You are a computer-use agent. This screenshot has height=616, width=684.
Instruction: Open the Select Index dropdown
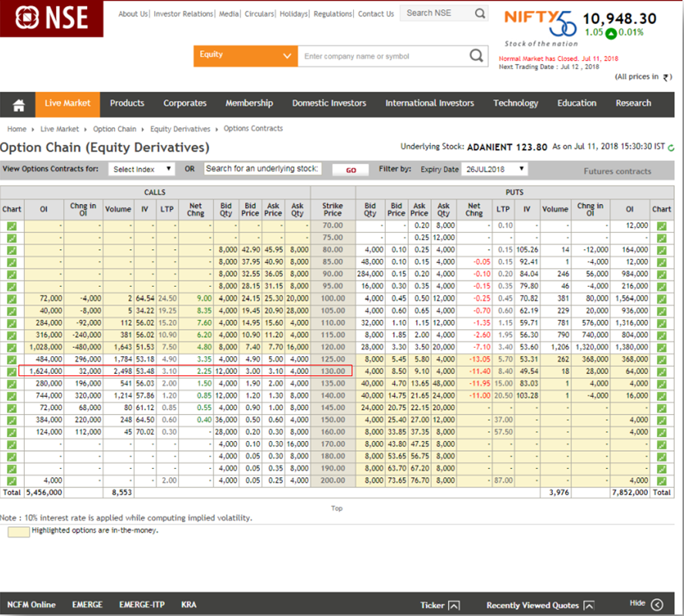pos(142,170)
